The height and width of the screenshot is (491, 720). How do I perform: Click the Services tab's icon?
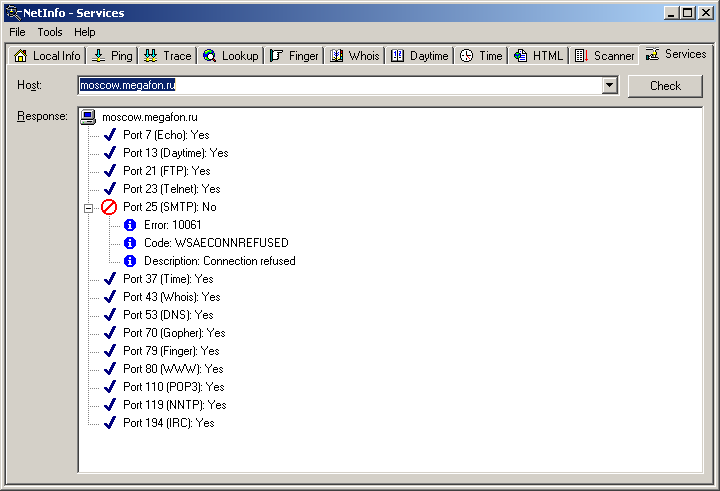(x=652, y=54)
